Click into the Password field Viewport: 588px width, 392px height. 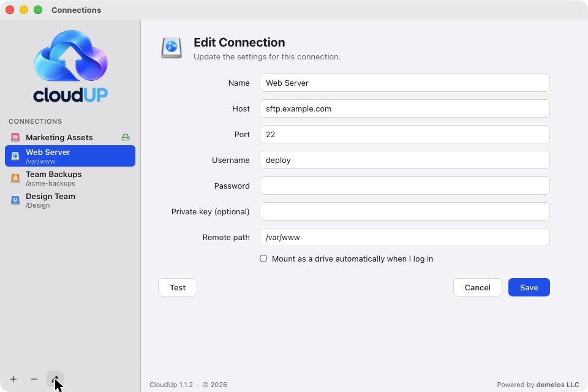coord(405,186)
